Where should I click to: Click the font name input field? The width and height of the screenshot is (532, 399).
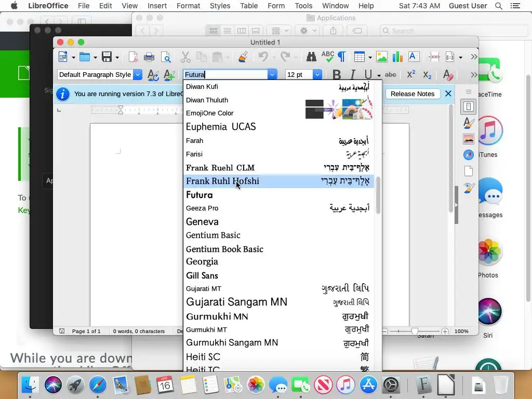pyautogui.click(x=225, y=75)
